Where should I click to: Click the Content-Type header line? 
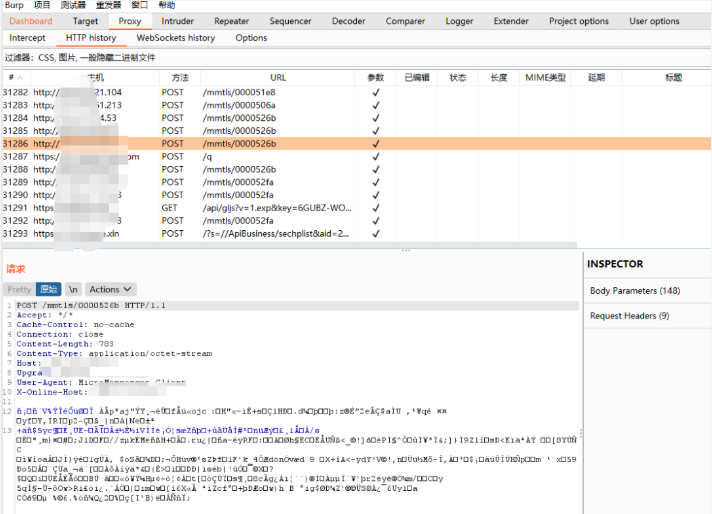pos(114,354)
